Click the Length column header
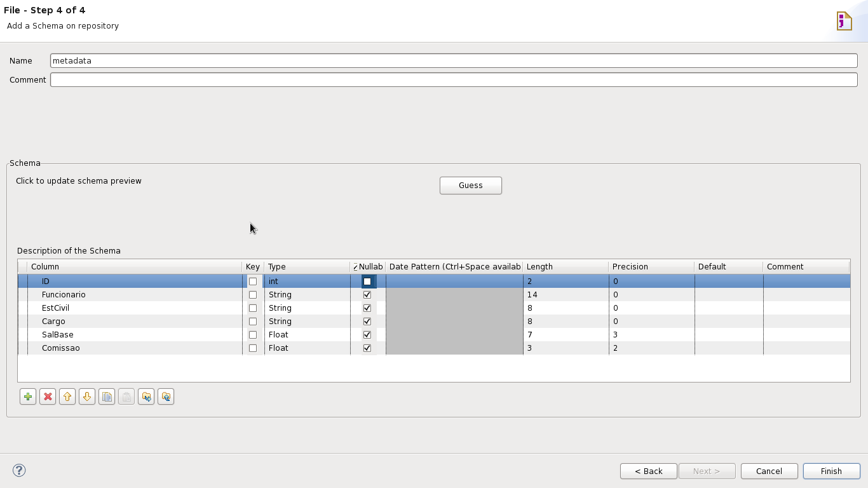Image resolution: width=868 pixels, height=488 pixels. pos(564,267)
